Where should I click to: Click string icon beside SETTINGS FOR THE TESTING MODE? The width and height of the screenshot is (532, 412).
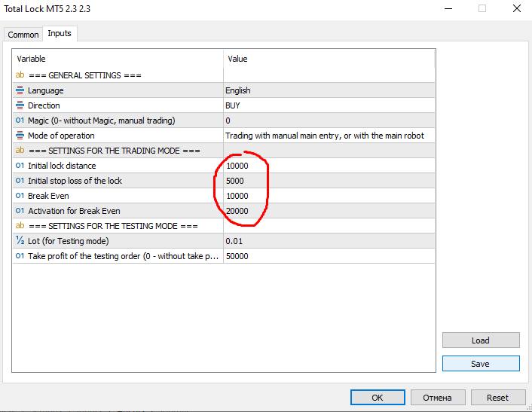20,225
